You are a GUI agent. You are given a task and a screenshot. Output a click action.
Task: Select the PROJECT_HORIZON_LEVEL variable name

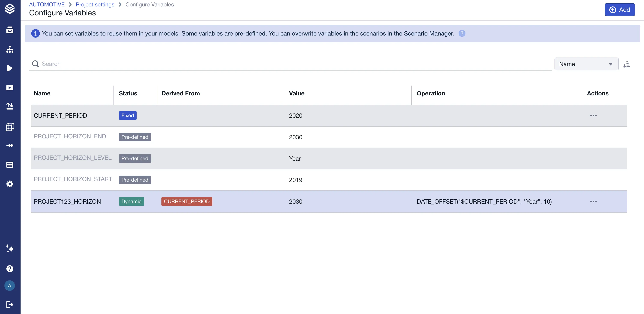pyautogui.click(x=73, y=158)
